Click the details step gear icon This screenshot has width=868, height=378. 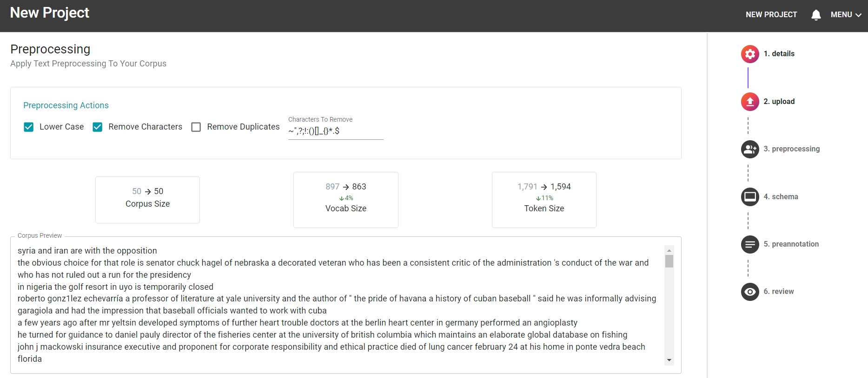coord(749,54)
